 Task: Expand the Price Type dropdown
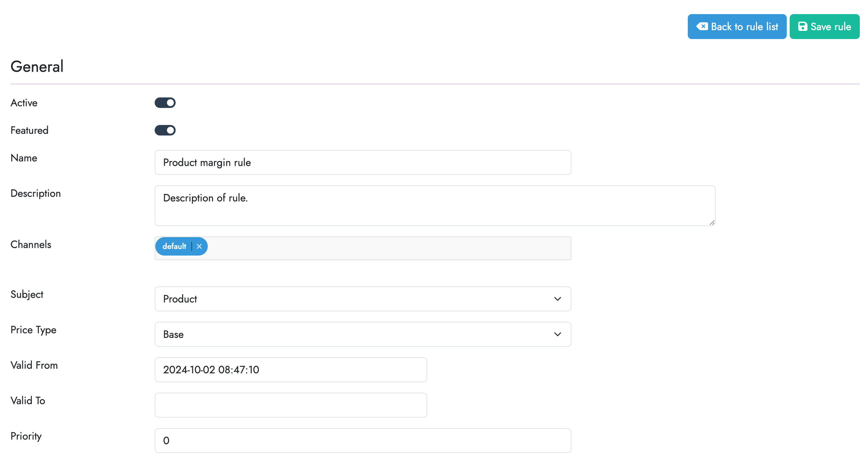tap(362, 334)
